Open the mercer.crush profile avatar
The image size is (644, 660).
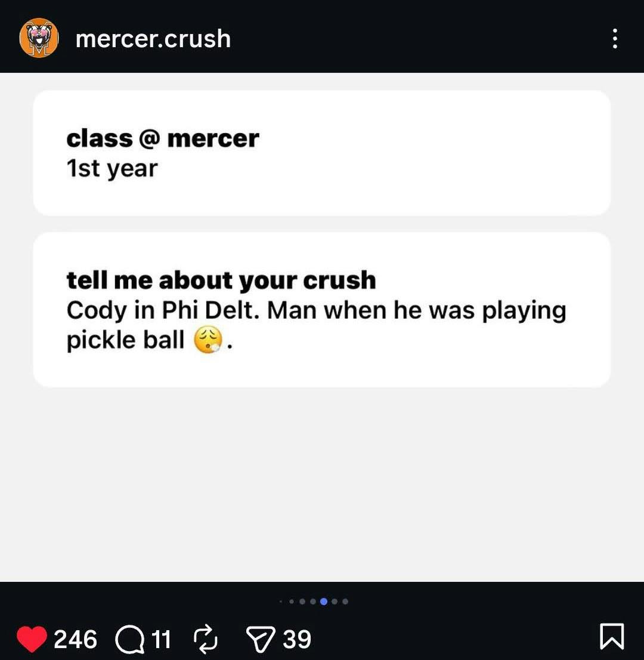point(39,38)
